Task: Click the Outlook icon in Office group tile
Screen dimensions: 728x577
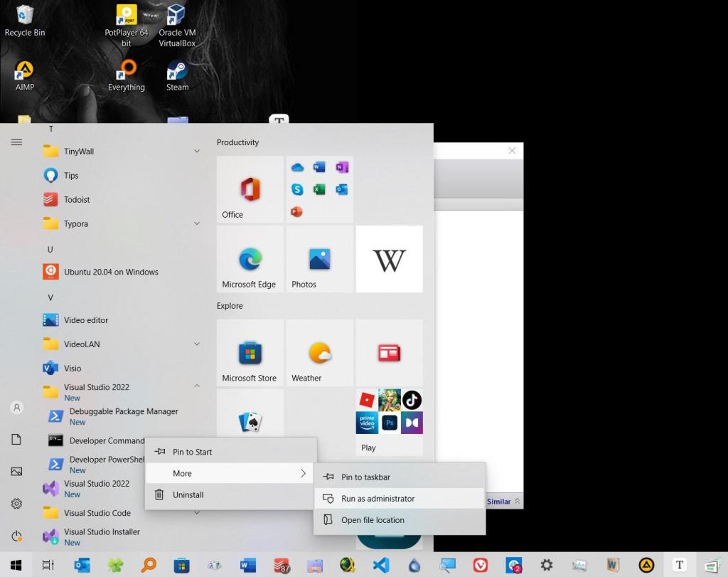Action: click(342, 189)
